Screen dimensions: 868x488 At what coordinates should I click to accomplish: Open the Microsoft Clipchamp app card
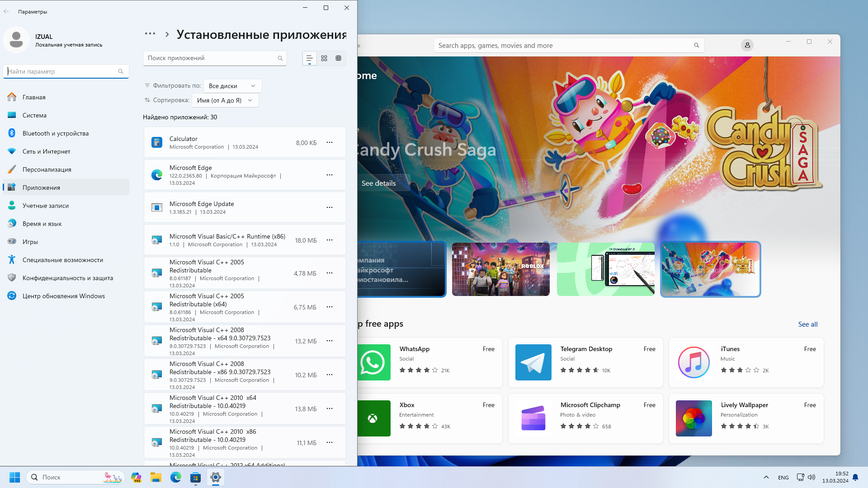click(x=586, y=418)
